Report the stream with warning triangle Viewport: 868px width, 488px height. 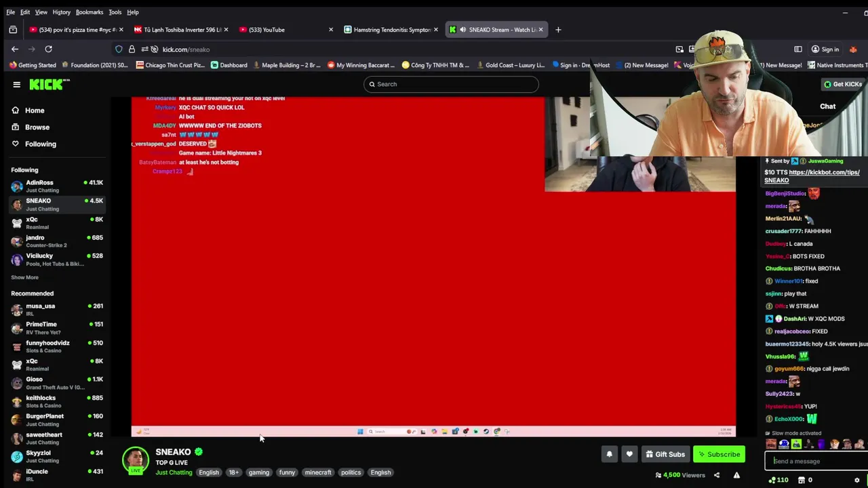click(x=736, y=475)
